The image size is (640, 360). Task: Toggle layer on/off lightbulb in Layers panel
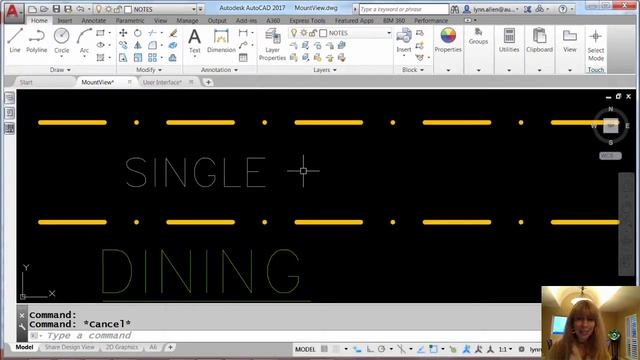(294, 33)
